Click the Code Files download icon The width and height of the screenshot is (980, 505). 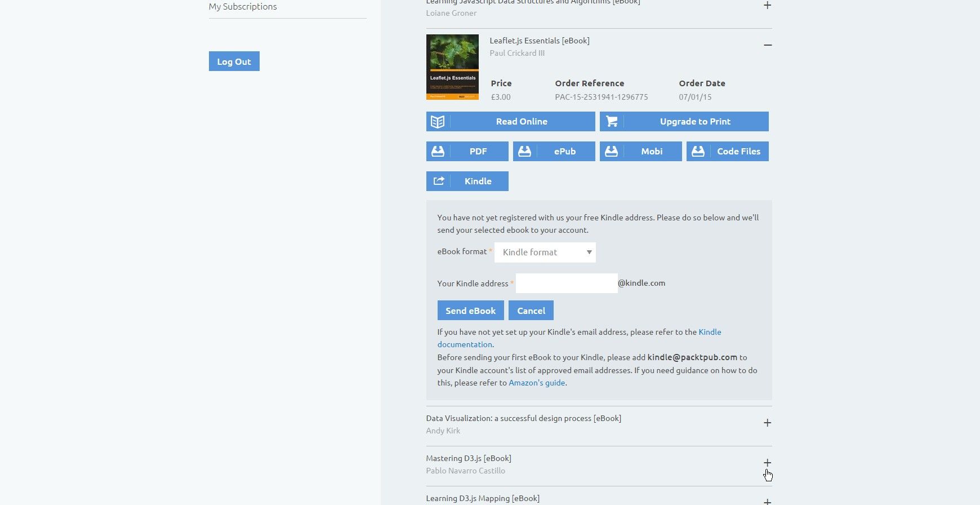pos(698,151)
